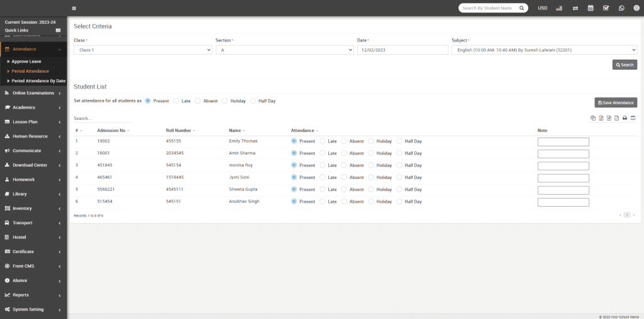The width and height of the screenshot is (644, 319).
Task: Toggle the sidebar hamburger menu icon
Action: [x=74, y=8]
